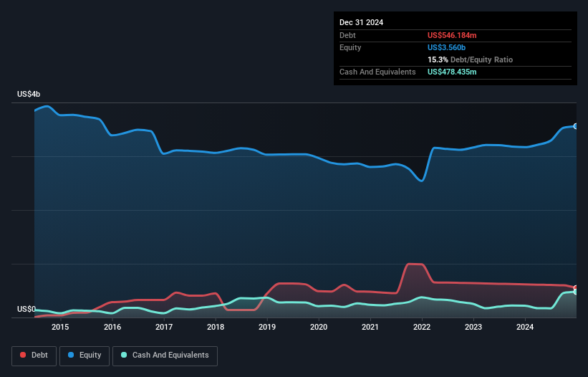This screenshot has height=377, width=588.
Task: Toggle the Equity series in the legend
Action: point(85,355)
